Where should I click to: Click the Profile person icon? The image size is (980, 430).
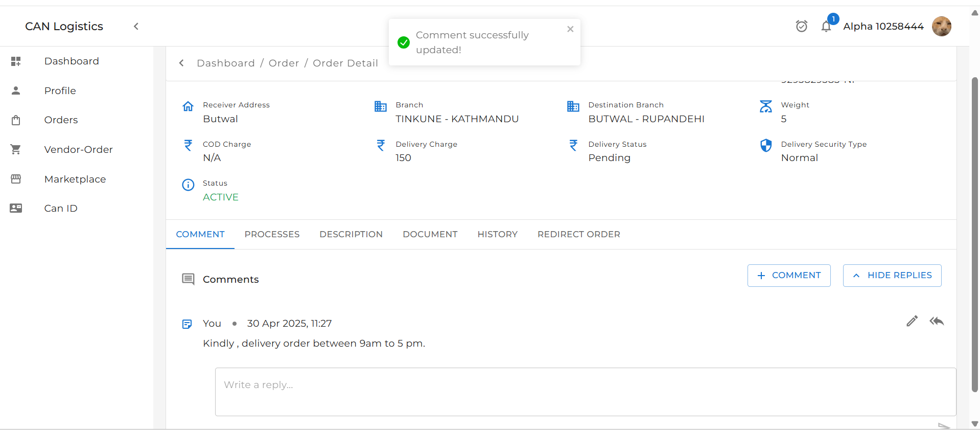pyautogui.click(x=16, y=90)
